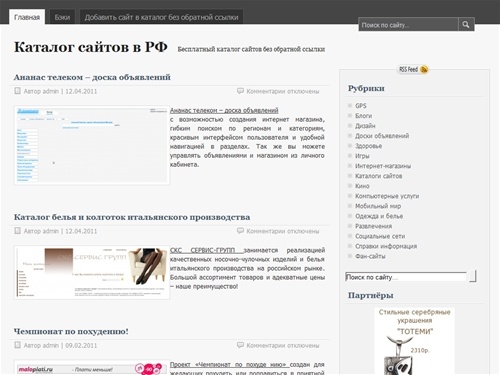Open the Кино category

(362, 186)
